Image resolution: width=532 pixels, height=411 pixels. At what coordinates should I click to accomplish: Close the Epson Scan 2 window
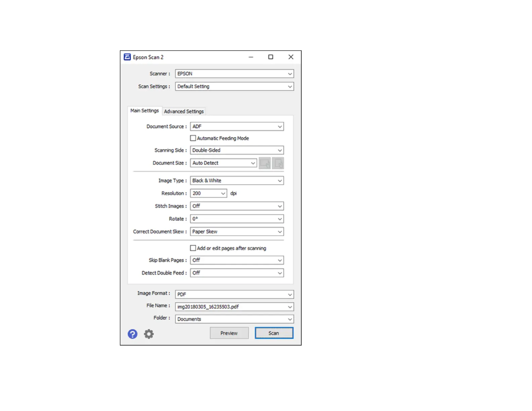pos(291,57)
